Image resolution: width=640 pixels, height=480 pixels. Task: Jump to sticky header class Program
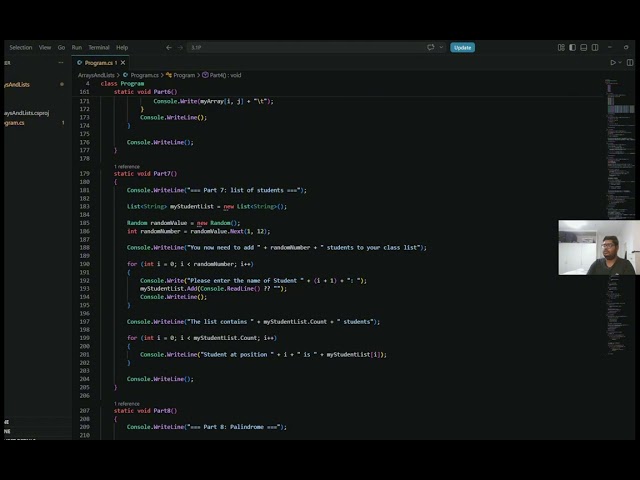[122, 84]
